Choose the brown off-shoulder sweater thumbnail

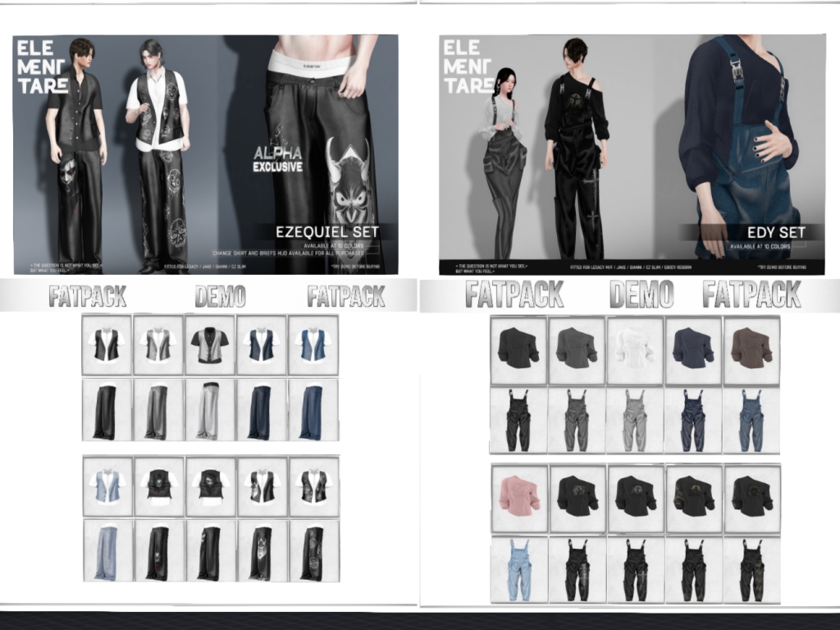click(751, 348)
